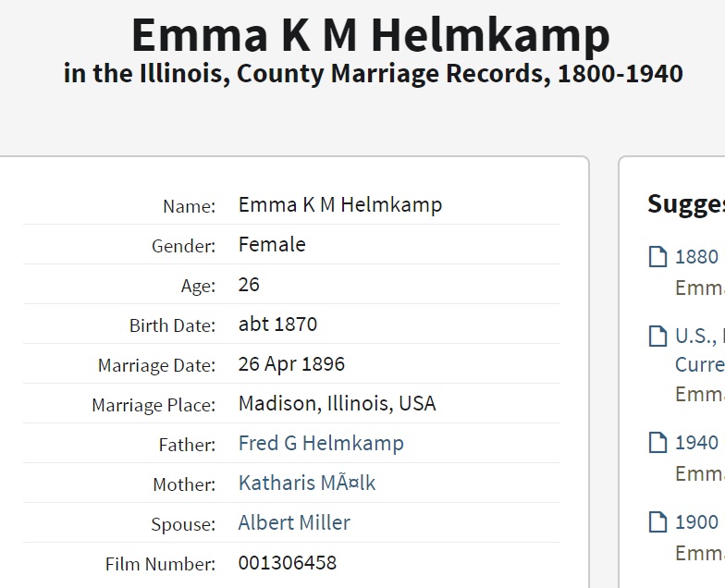
Task: Open the mother link Katharis MÃ¤lk
Action: tap(307, 483)
